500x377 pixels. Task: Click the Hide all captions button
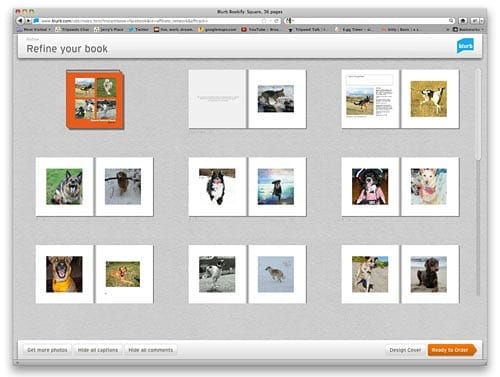tap(98, 350)
